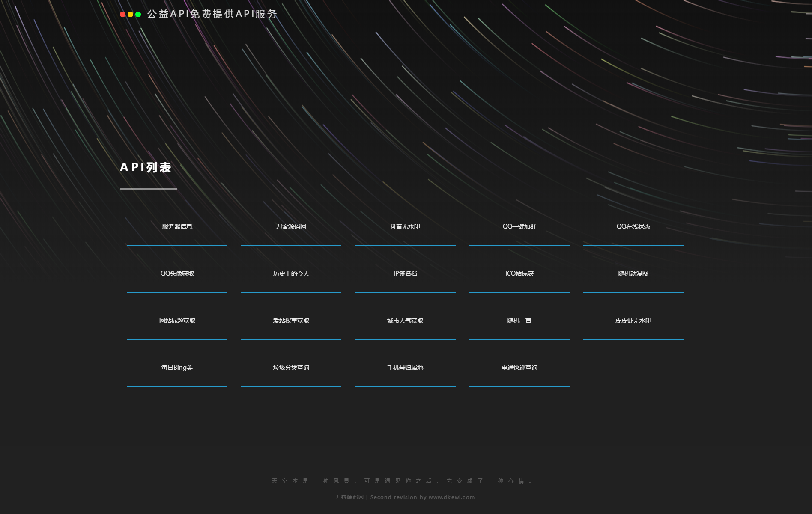
Task: Click the red circle icon in the header
Action: coord(122,14)
